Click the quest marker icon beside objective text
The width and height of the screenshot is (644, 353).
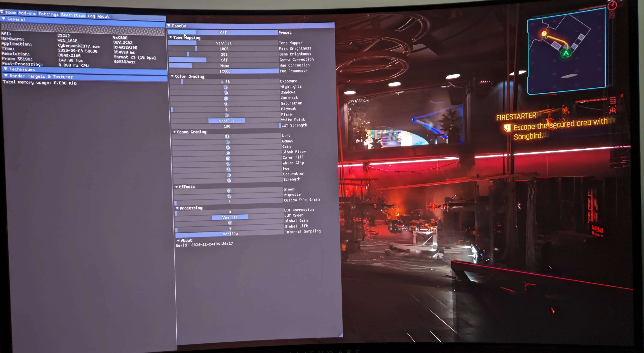tap(507, 128)
